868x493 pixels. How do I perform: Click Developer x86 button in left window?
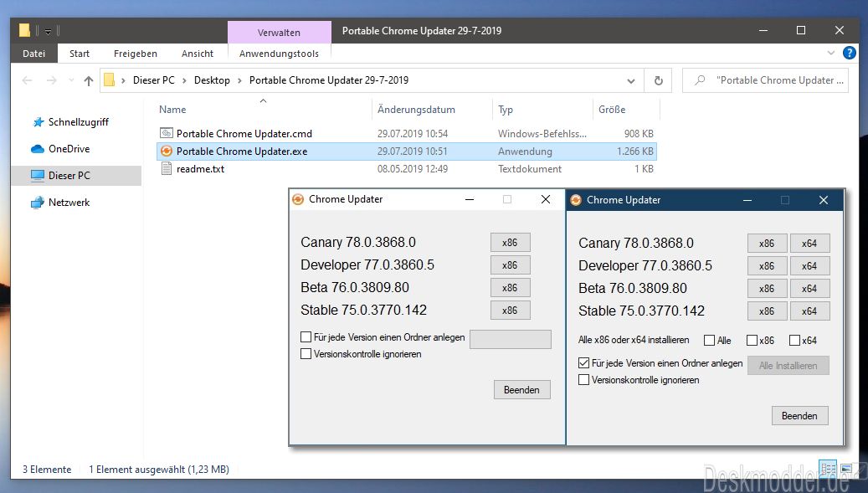(x=510, y=265)
